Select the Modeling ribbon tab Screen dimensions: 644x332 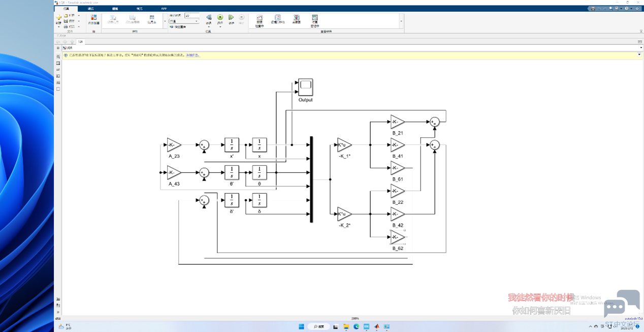[x=115, y=9]
